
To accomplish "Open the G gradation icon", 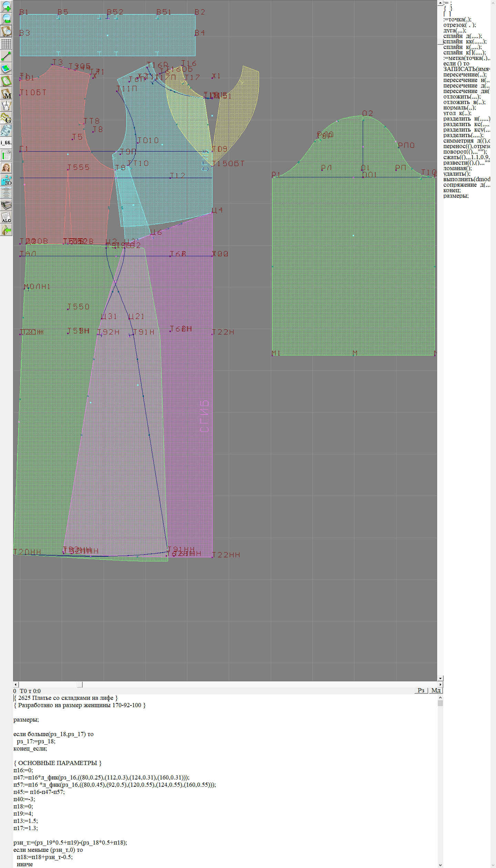I will point(6,118).
